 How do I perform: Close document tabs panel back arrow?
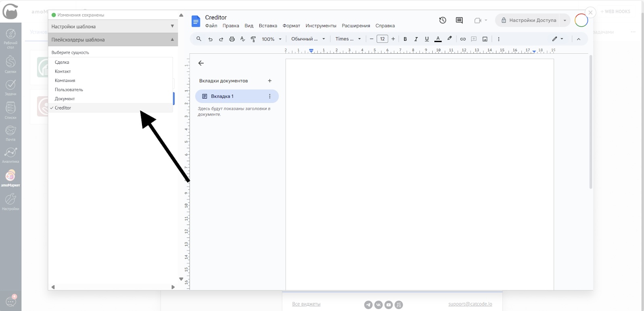[x=201, y=63]
